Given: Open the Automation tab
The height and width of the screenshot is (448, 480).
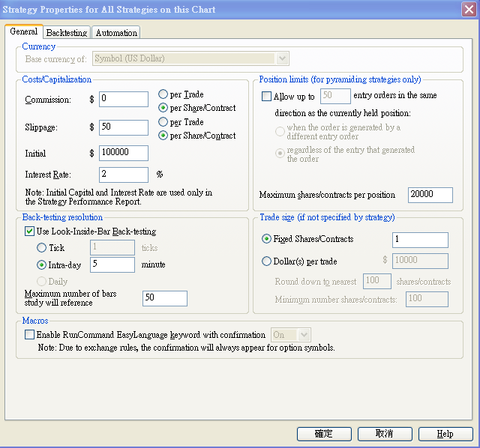Looking at the screenshot, I should [116, 32].
